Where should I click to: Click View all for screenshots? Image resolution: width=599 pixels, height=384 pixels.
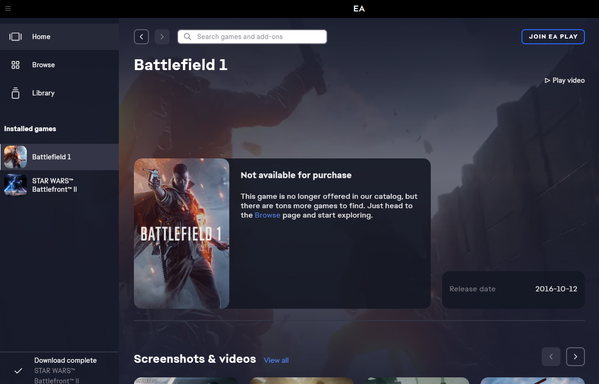pyautogui.click(x=276, y=360)
